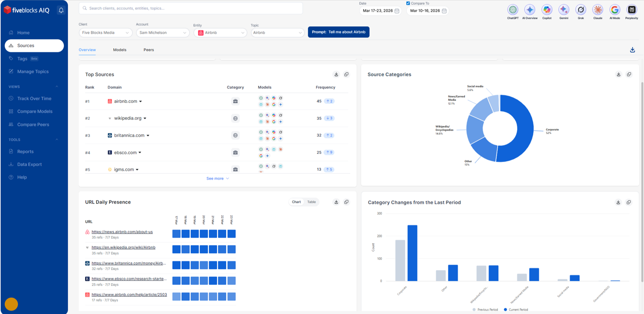
Task: Switch URL Daily Presence to Chart view
Action: [x=296, y=202]
